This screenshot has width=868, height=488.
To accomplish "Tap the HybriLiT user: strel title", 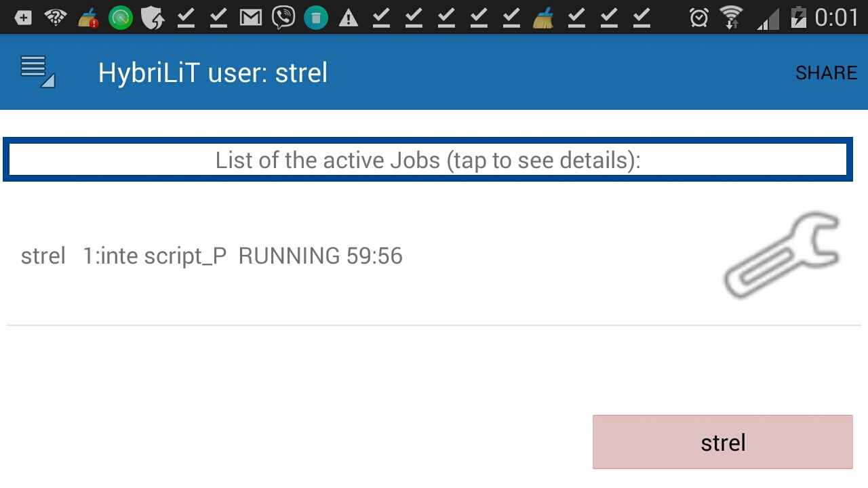I will [x=213, y=73].
